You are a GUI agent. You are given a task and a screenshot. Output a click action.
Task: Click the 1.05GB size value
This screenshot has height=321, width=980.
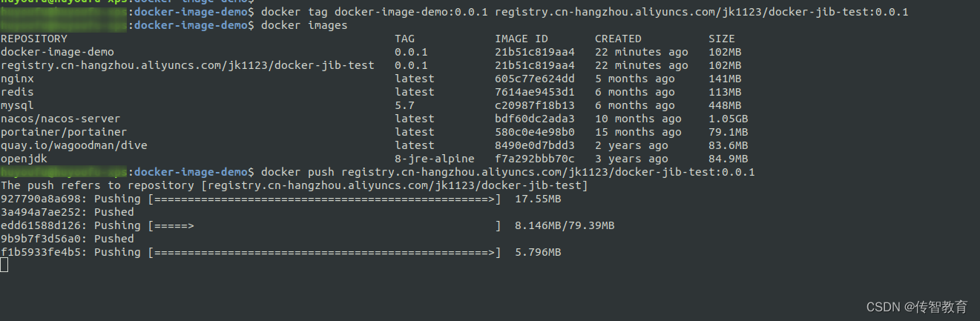click(x=729, y=119)
